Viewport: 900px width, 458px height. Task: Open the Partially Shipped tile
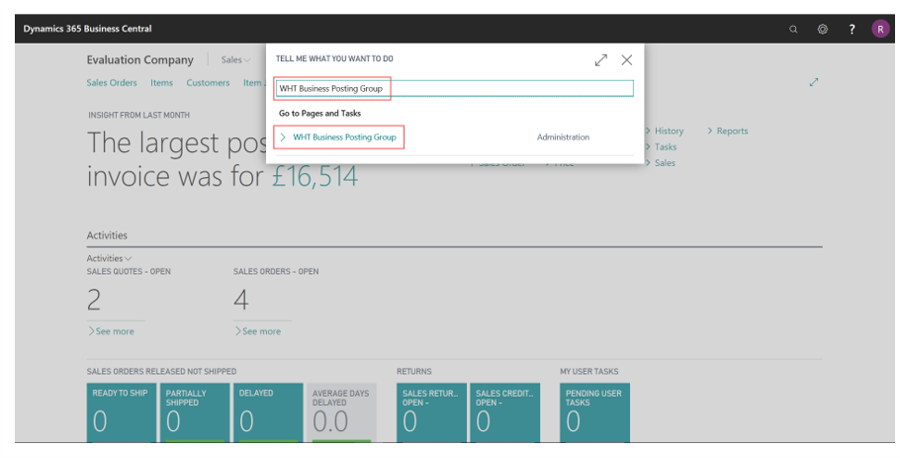[195, 413]
